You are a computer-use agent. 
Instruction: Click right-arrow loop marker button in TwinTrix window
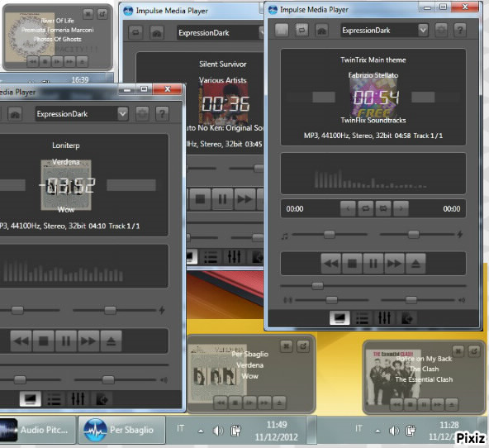(x=401, y=209)
